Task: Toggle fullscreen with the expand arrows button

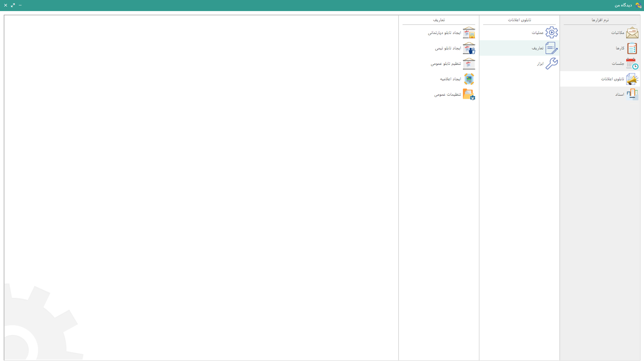Action: pyautogui.click(x=13, y=5)
